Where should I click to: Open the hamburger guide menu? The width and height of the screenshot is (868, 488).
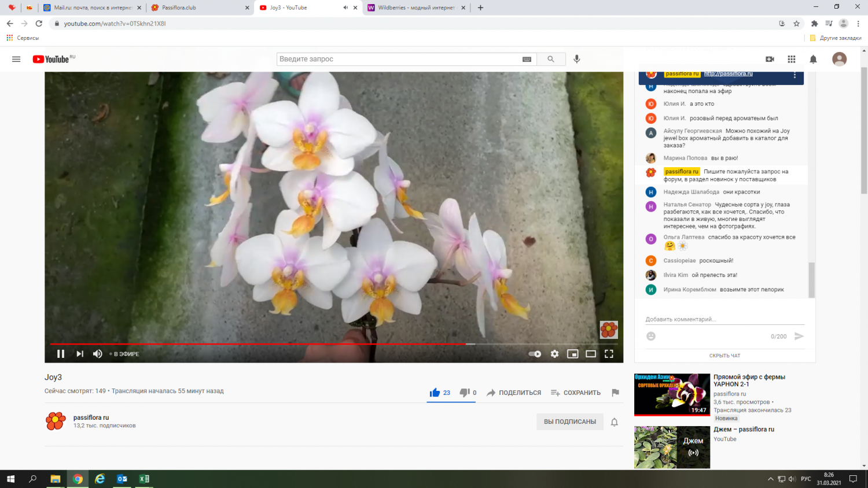(x=16, y=59)
